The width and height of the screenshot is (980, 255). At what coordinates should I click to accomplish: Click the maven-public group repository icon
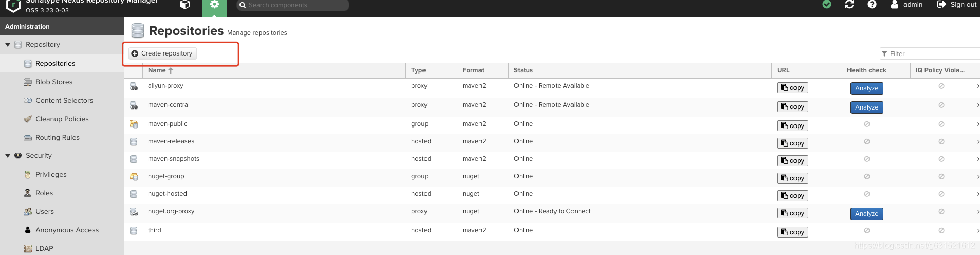click(x=134, y=124)
